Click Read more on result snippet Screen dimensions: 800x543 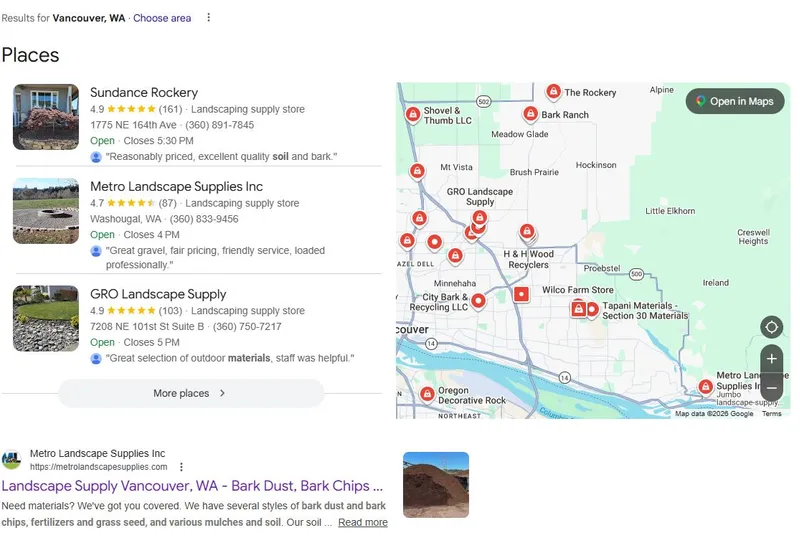[362, 522]
